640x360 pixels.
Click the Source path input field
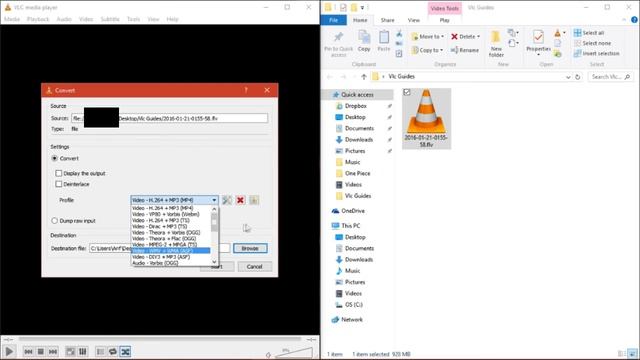click(169, 118)
